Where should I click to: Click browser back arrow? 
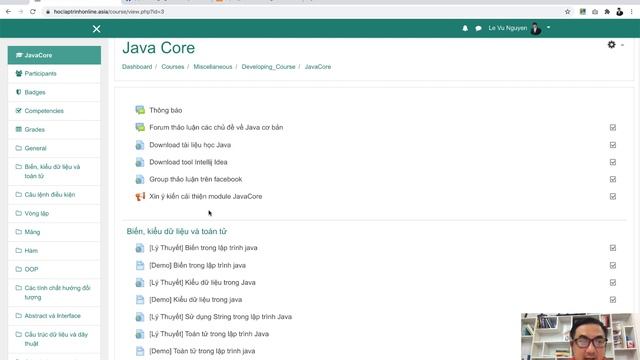coord(9,11)
